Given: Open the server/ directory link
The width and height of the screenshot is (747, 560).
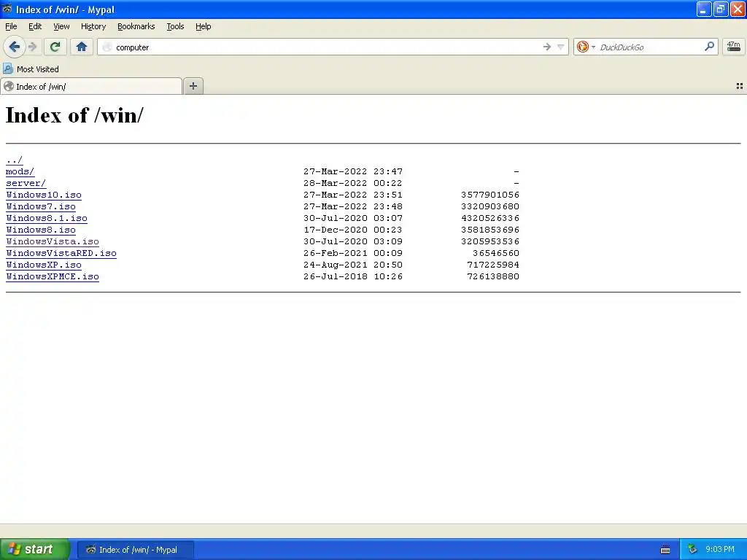Looking at the screenshot, I should click(x=26, y=183).
